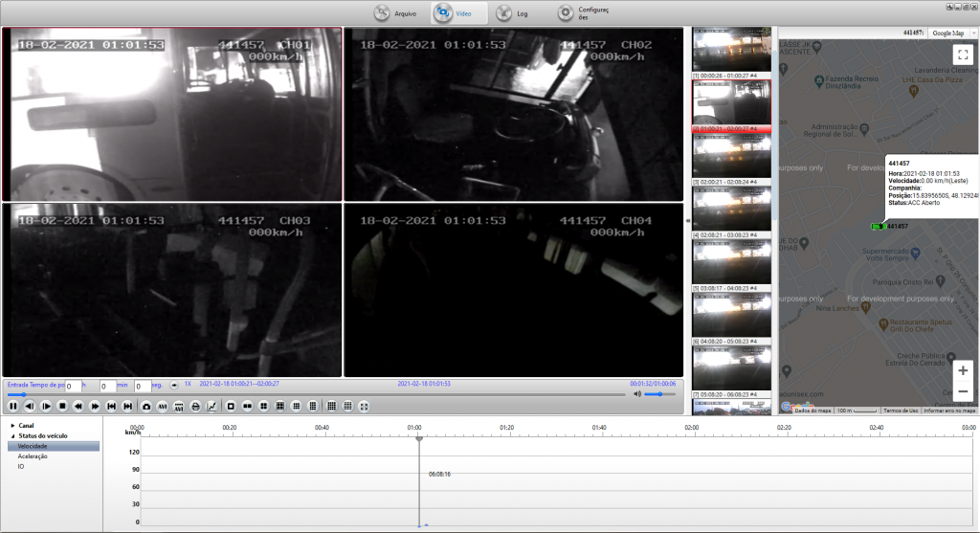
Task: Adjust the volume slider
Action: [658, 394]
